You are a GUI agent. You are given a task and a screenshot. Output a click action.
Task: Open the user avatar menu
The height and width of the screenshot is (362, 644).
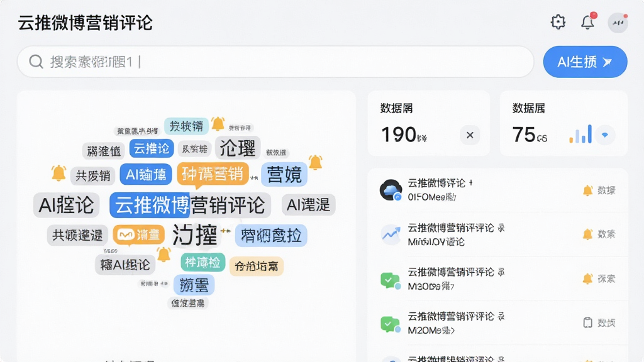(618, 23)
